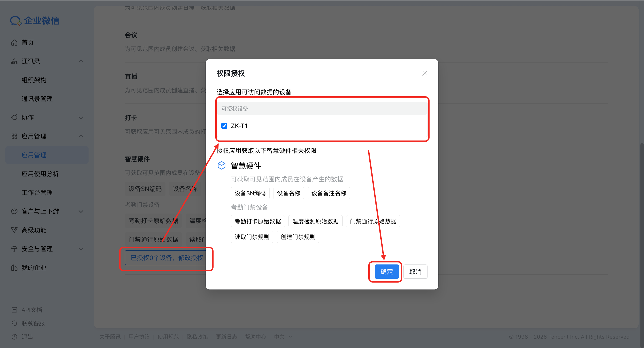Go to 工作台管理 in sidebar
The image size is (644, 348).
pyautogui.click(x=37, y=193)
